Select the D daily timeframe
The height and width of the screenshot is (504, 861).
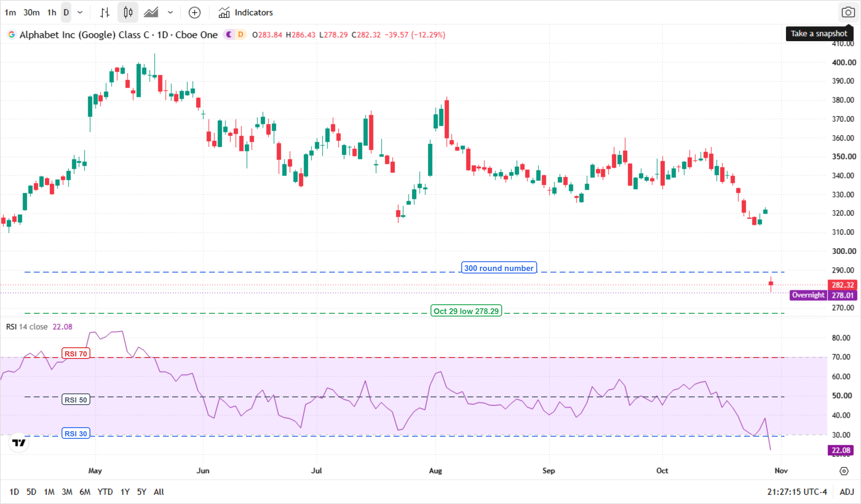[66, 13]
